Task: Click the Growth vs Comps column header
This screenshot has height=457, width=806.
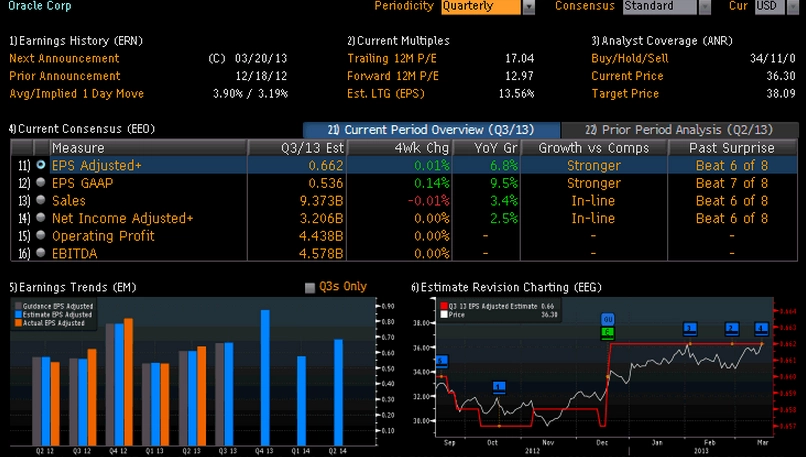Action: click(x=594, y=148)
